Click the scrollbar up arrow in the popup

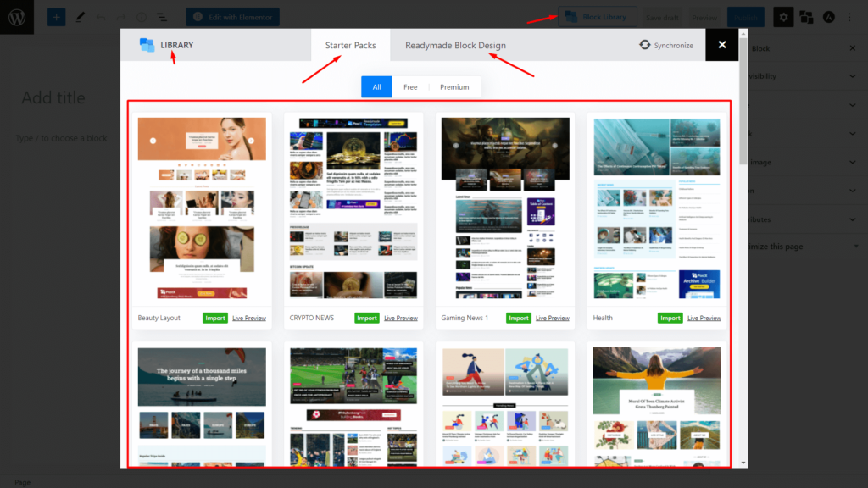[x=743, y=33]
